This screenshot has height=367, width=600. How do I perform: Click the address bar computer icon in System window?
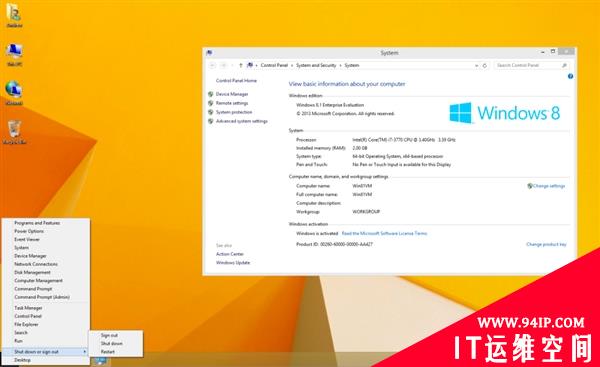tap(250, 65)
